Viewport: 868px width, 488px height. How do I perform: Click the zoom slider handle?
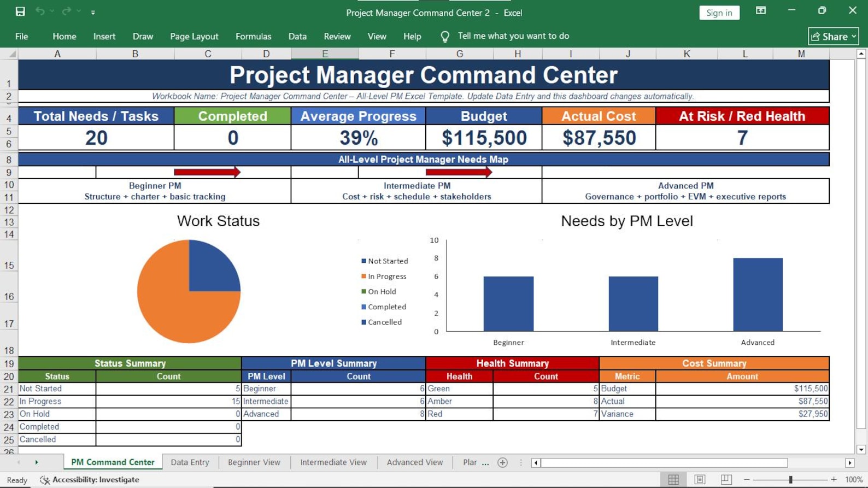tap(790, 480)
